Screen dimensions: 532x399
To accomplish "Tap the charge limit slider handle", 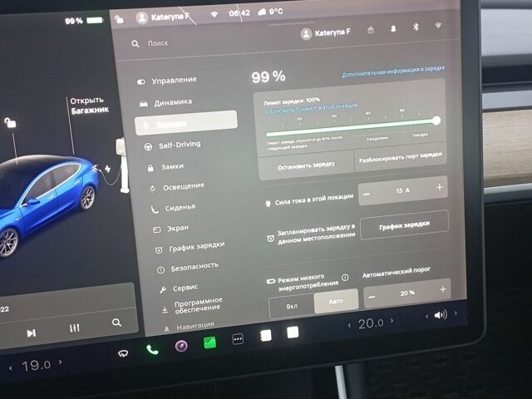I will (436, 120).
